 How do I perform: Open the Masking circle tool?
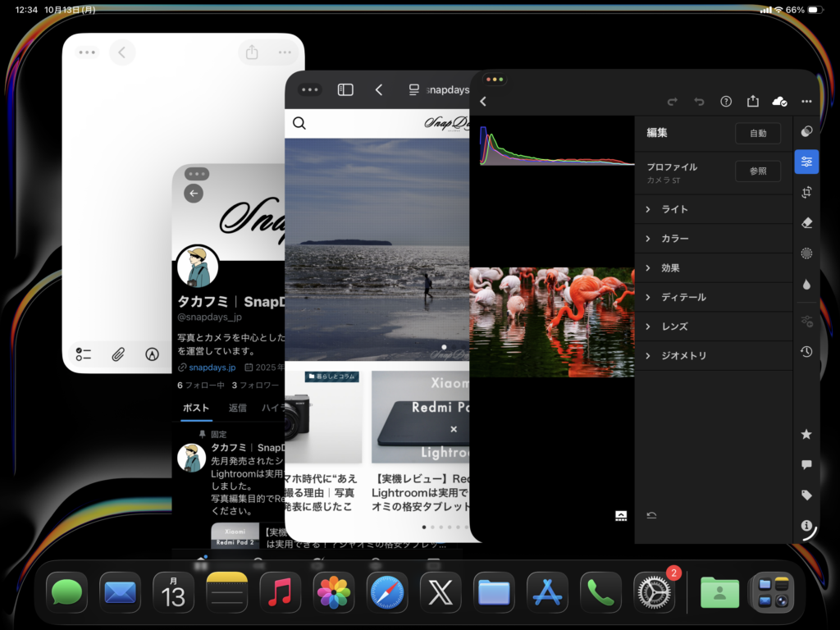point(806,253)
